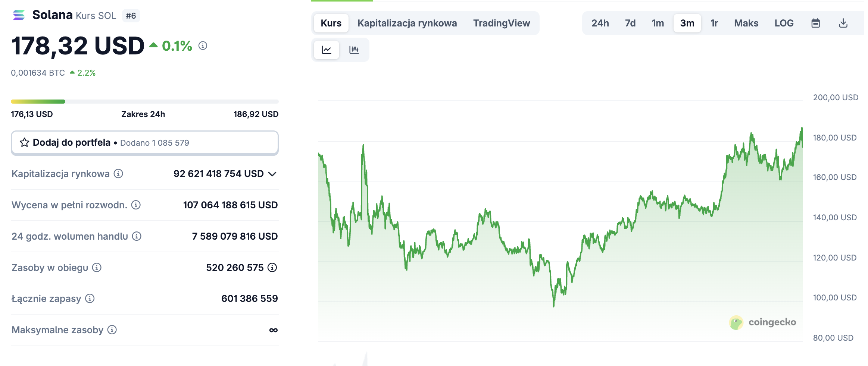Image resolution: width=868 pixels, height=366 pixels.
Task: Switch to candlestick chart view icon
Action: 354,50
